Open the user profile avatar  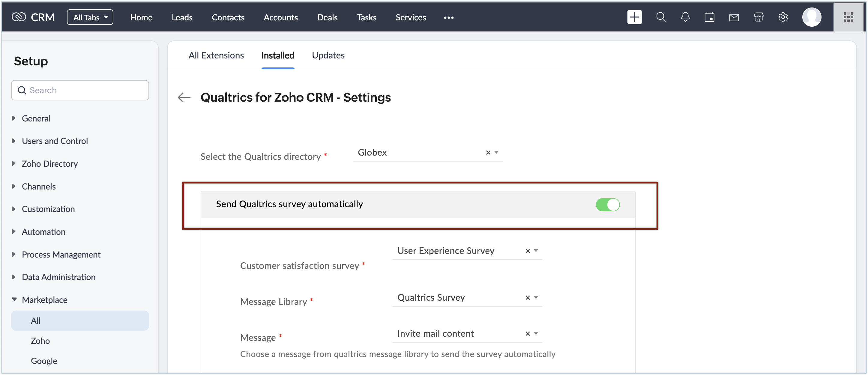(x=811, y=17)
